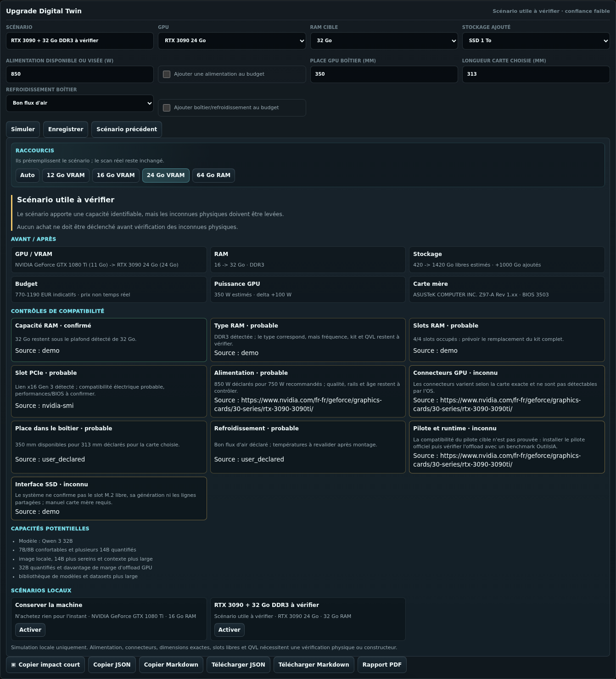Image resolution: width=616 pixels, height=679 pixels.
Task: Click Télécharger JSON button
Action: (x=238, y=665)
